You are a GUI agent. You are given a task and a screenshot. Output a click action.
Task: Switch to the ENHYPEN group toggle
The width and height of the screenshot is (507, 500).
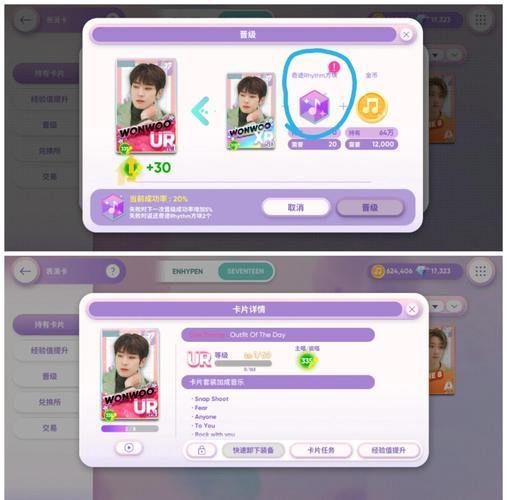tap(188, 271)
